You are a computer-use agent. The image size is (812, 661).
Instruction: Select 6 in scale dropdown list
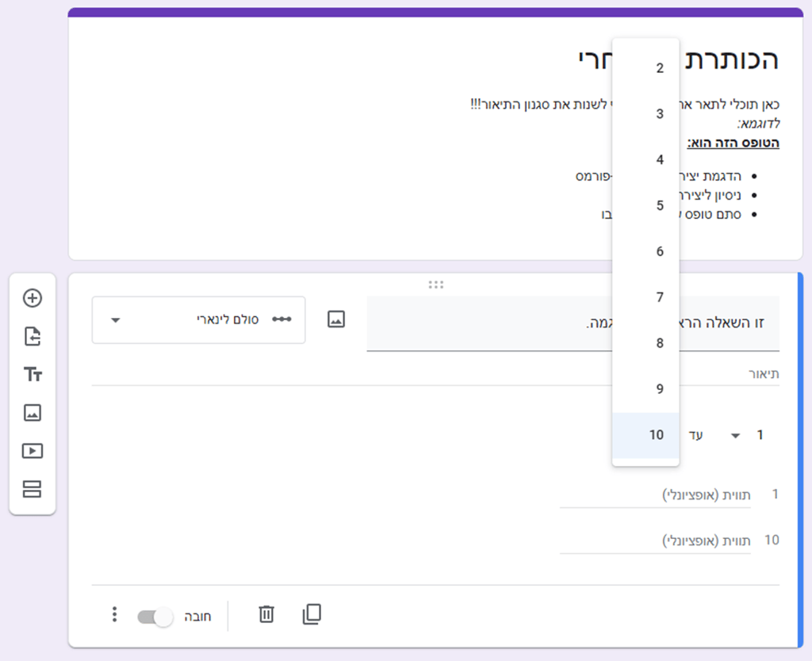(x=645, y=251)
